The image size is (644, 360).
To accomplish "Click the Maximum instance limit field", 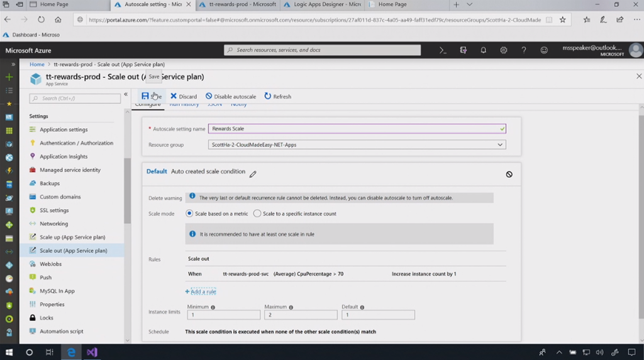I will [x=301, y=315].
